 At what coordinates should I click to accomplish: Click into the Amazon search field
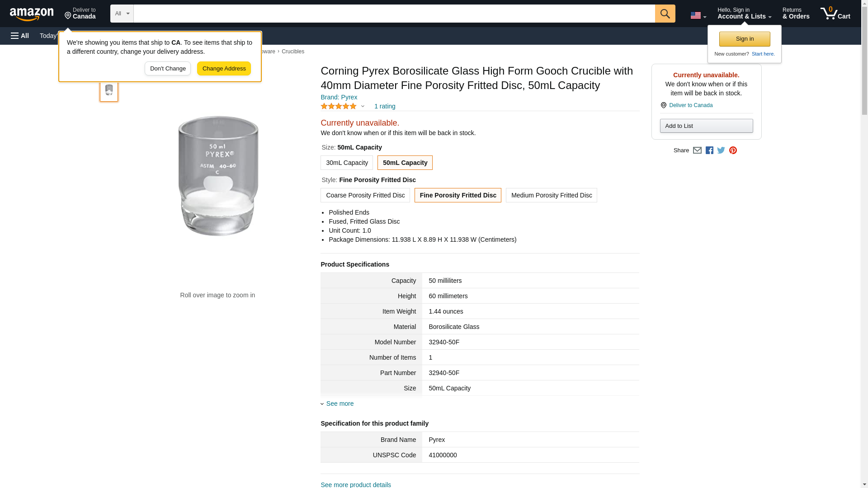point(394,14)
